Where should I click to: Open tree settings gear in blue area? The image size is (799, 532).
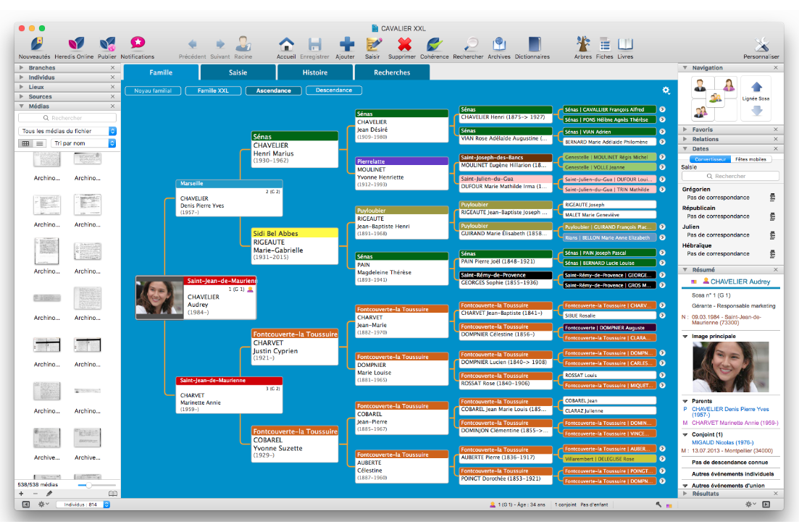click(666, 90)
